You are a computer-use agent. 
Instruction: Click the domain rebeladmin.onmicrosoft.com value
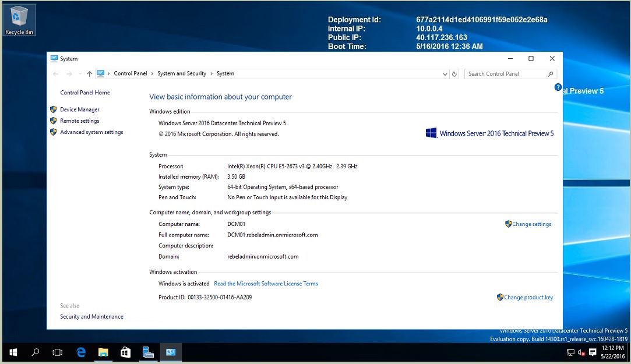(x=263, y=257)
